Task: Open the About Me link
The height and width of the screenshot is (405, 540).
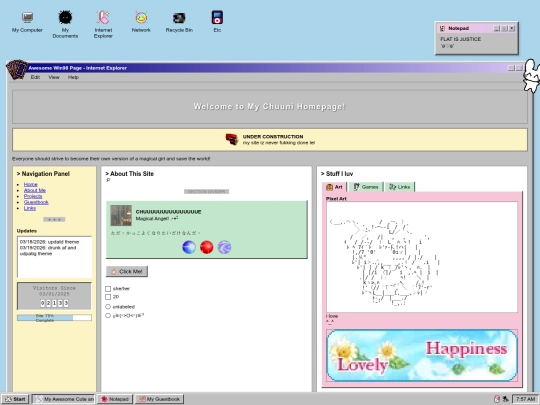Action: point(35,190)
